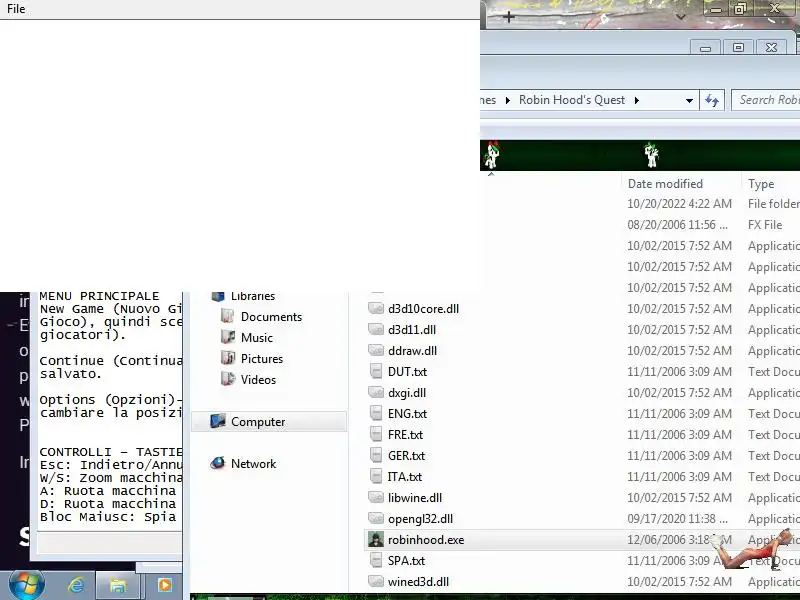Viewport: 800px width, 600px height.
Task: Click the Documents library icon
Action: [228, 316]
